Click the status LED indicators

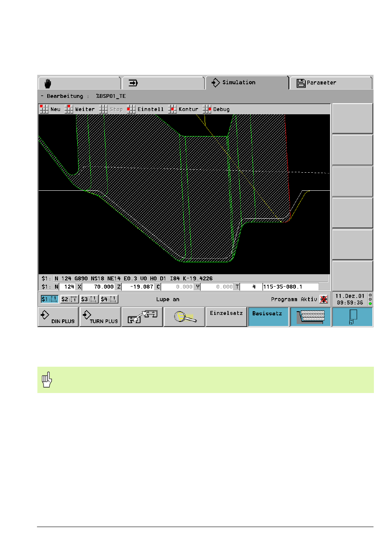(x=370, y=299)
